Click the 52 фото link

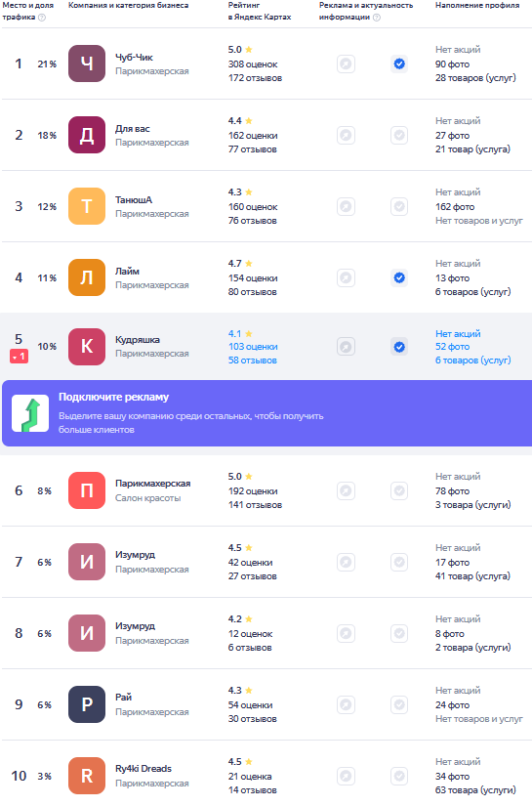click(x=452, y=347)
